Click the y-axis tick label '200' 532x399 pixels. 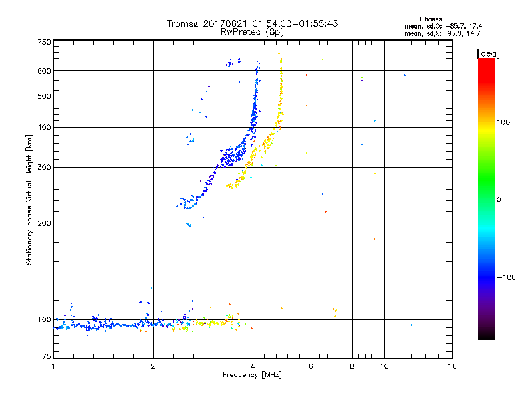coord(44,223)
